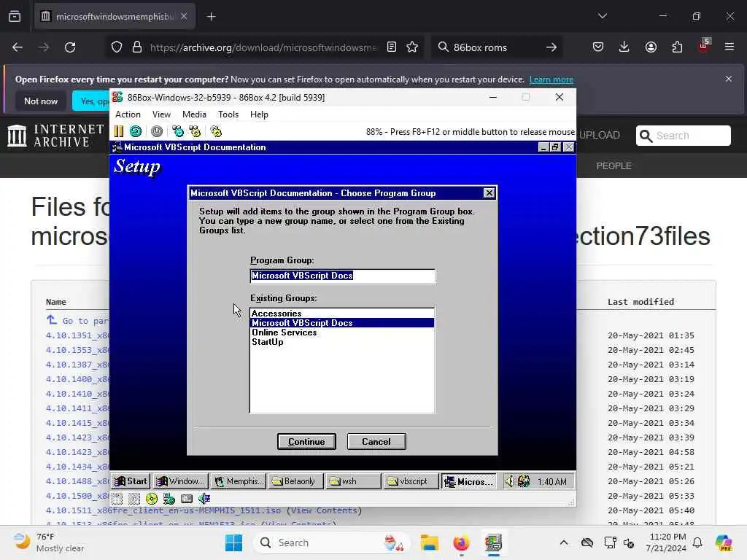Switch to Window... taskbar button in guest

tap(181, 481)
